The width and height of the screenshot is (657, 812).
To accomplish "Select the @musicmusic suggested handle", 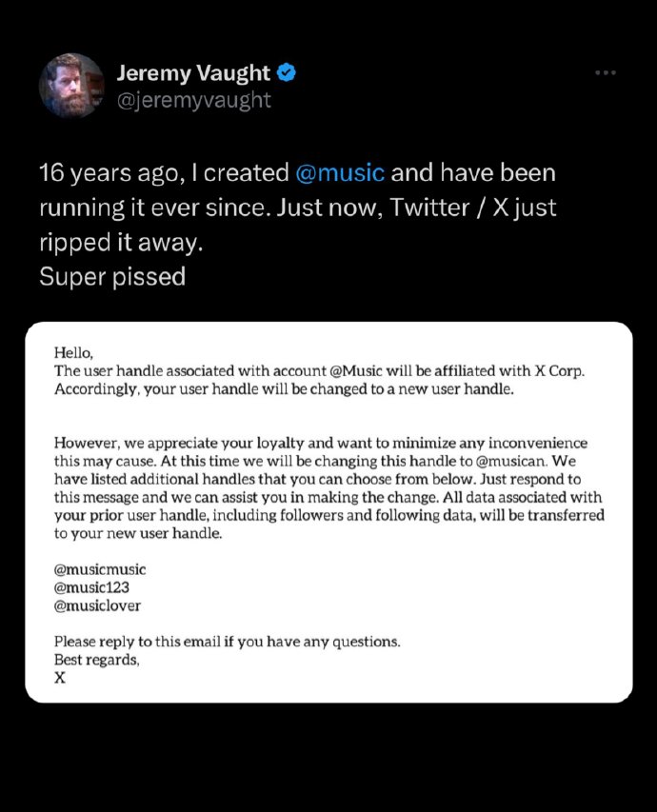I will (100, 569).
